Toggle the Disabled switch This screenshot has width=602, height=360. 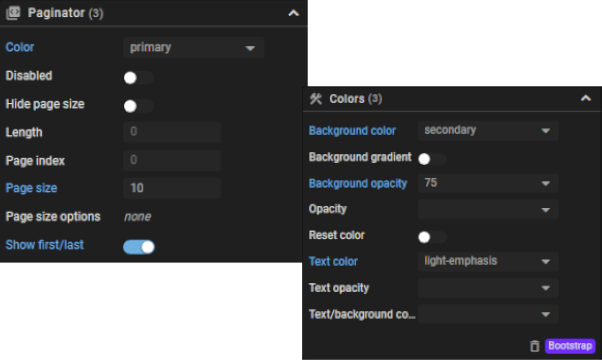tap(139, 78)
